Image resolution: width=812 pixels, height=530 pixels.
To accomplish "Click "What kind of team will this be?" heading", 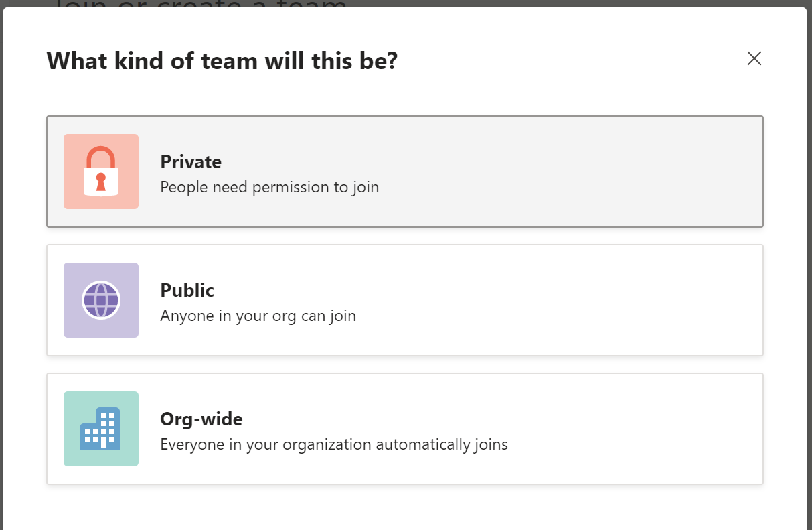I will click(222, 61).
